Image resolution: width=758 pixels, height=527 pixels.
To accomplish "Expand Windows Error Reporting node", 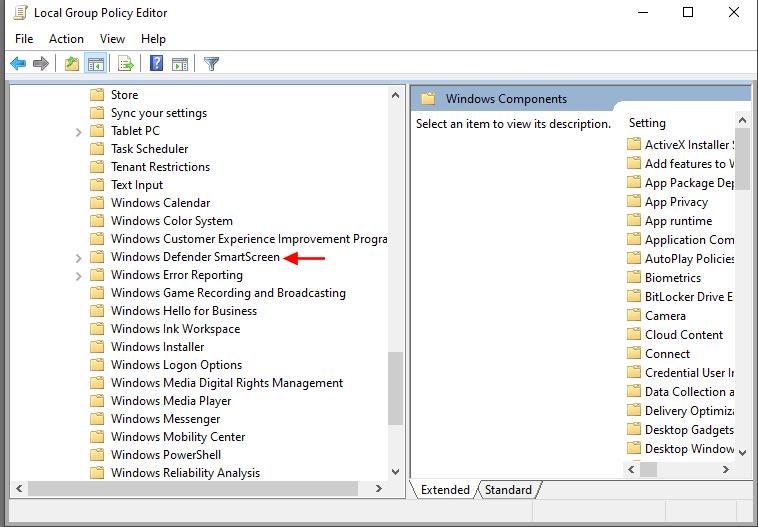I will point(78,276).
